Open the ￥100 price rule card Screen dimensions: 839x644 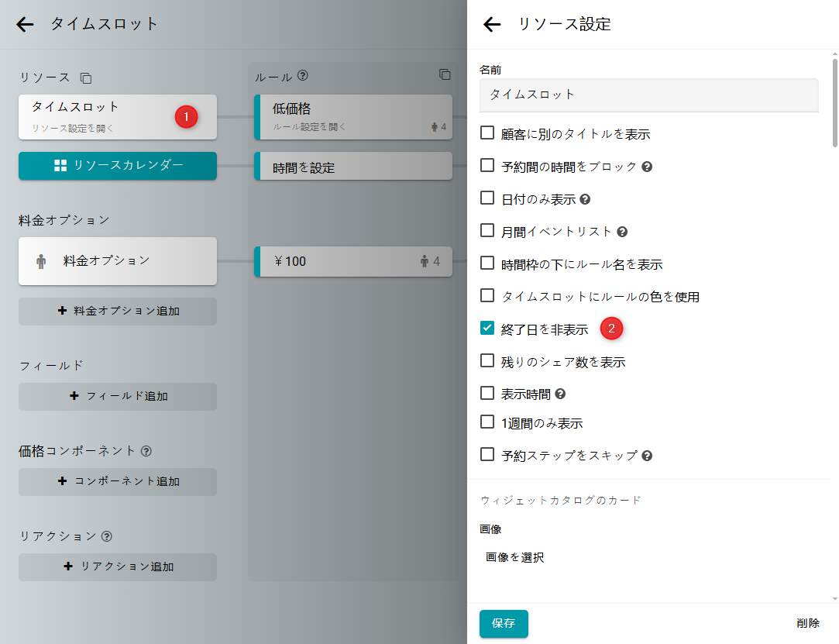(353, 261)
